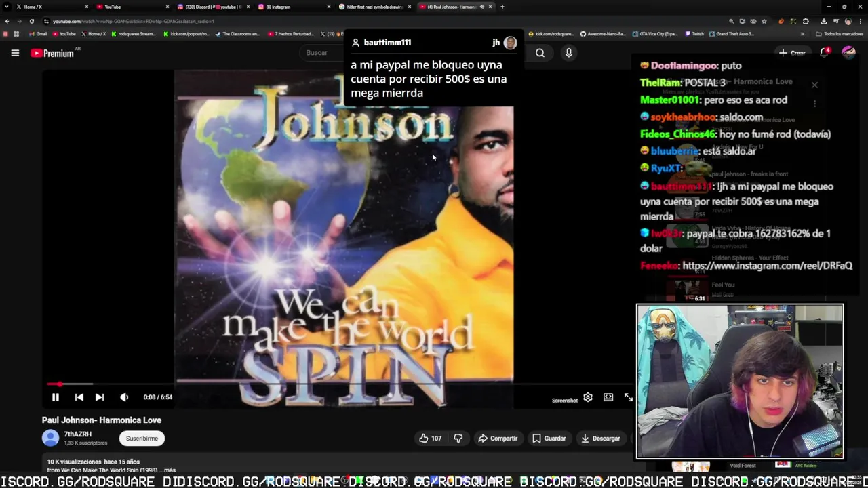The height and width of the screenshot is (488, 868).
Task: Subscribe with the Suscribirme button
Action: (x=142, y=439)
